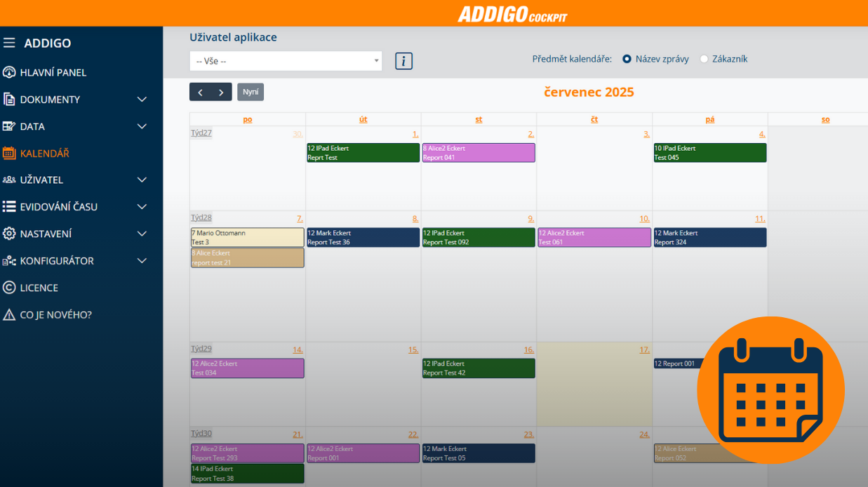
Task: Open event 'Report Test 36' by Mark Eckert
Action: (363, 237)
